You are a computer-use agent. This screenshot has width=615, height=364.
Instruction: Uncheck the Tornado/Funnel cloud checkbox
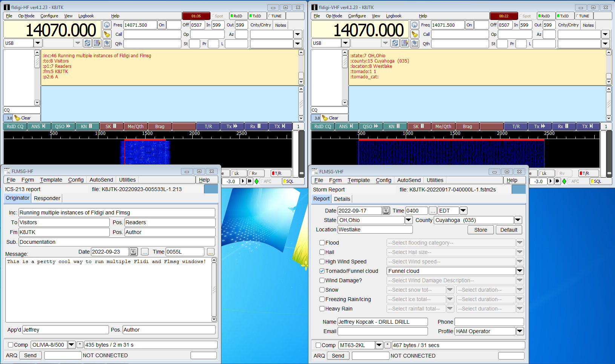322,271
